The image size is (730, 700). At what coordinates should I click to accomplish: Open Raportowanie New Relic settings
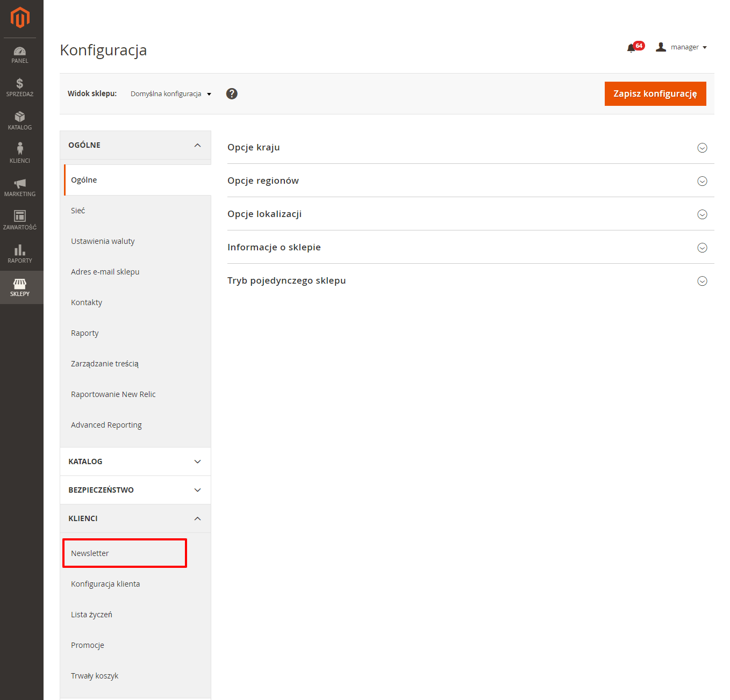[138, 394]
